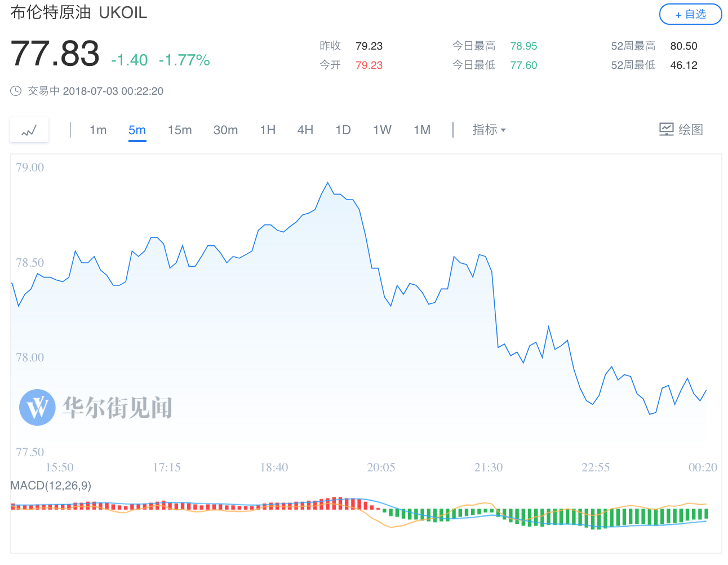Click the 今开 value 79.23 in red
The height and width of the screenshot is (565, 728).
pos(369,65)
